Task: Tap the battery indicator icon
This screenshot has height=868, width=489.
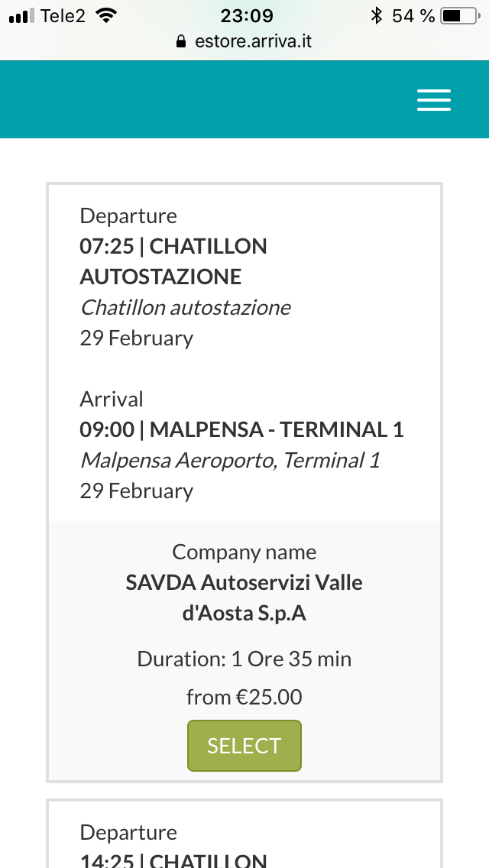Action: pos(461,15)
